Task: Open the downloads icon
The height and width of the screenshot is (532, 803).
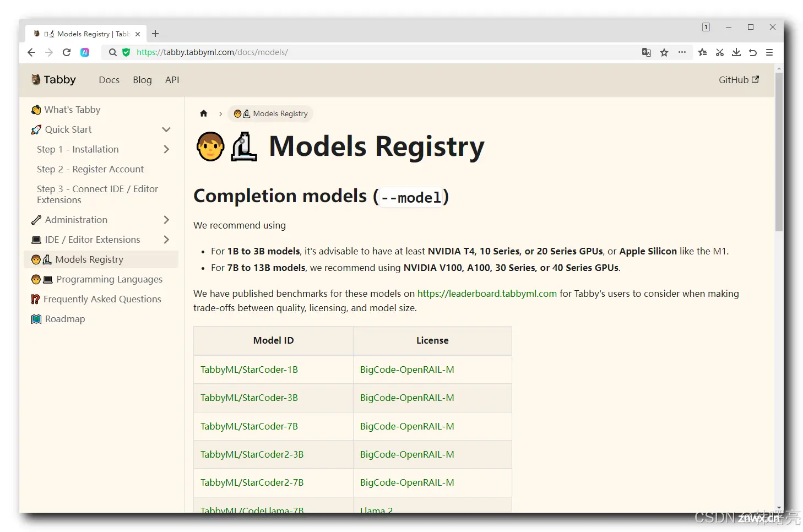Action: tap(736, 52)
